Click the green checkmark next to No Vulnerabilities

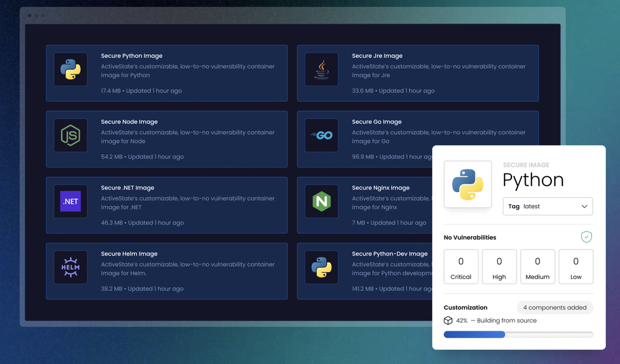pyautogui.click(x=587, y=237)
